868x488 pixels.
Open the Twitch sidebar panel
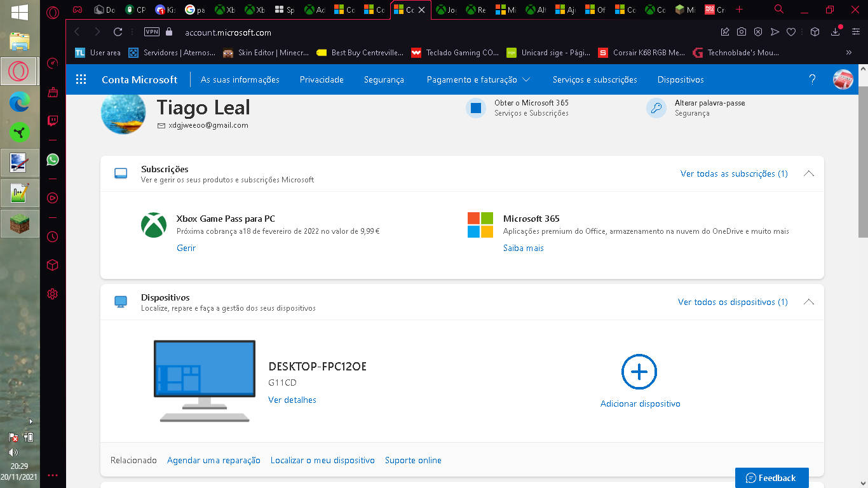[53, 121]
